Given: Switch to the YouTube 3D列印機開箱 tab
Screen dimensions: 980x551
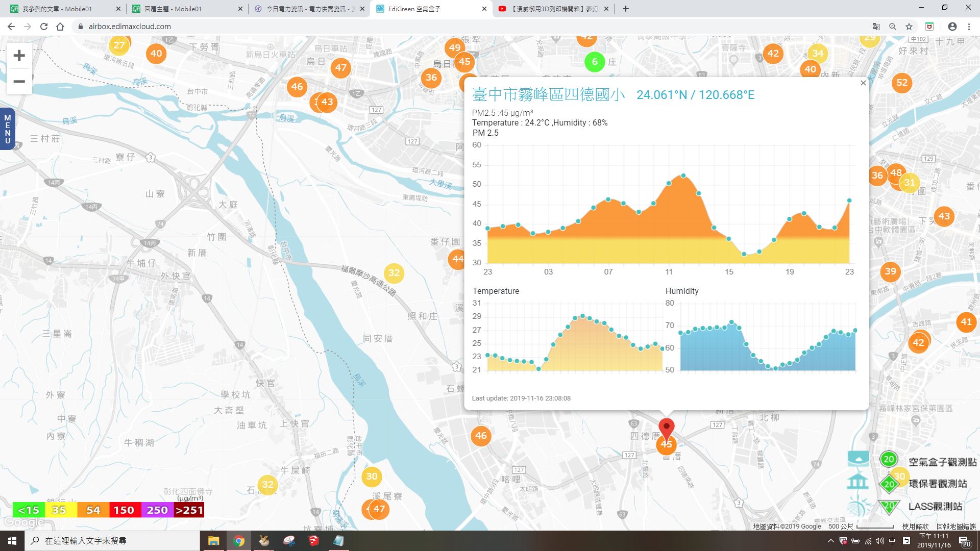Looking at the screenshot, I should click(x=553, y=9).
